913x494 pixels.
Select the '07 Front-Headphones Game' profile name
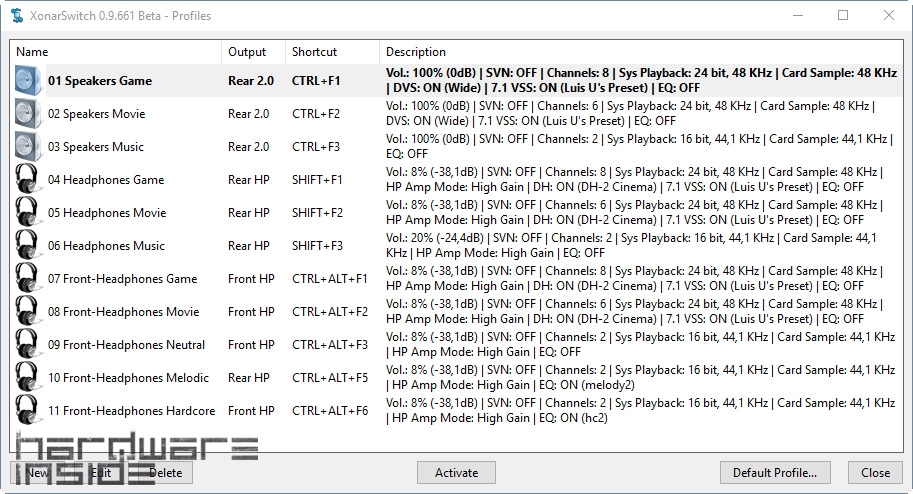122,279
